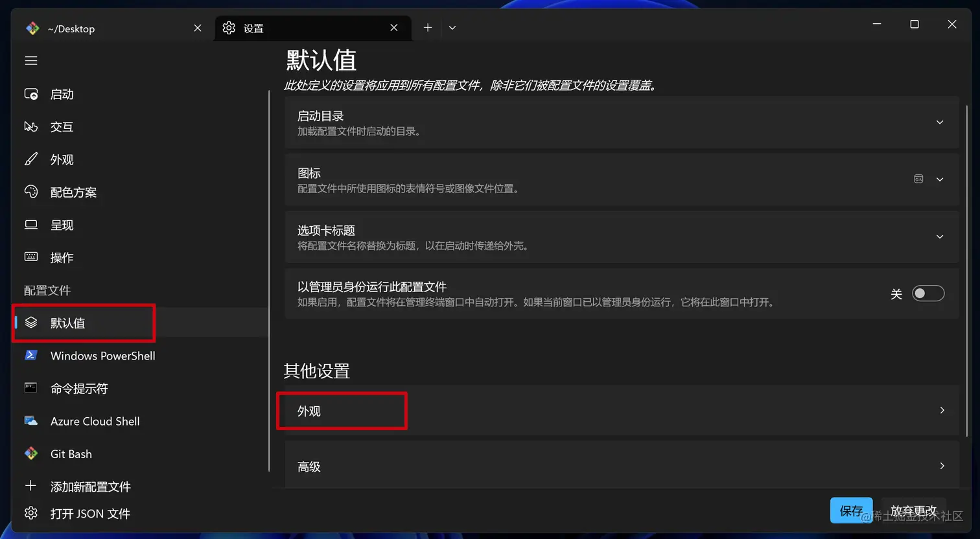Click the 加载配置文件时启动的目录 description
Image resolution: width=980 pixels, height=539 pixels.
point(359,132)
